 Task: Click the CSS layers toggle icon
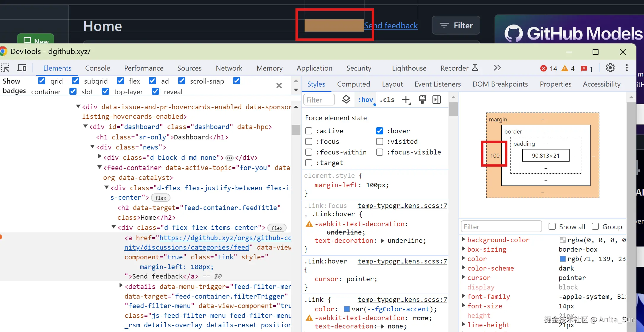click(x=346, y=100)
